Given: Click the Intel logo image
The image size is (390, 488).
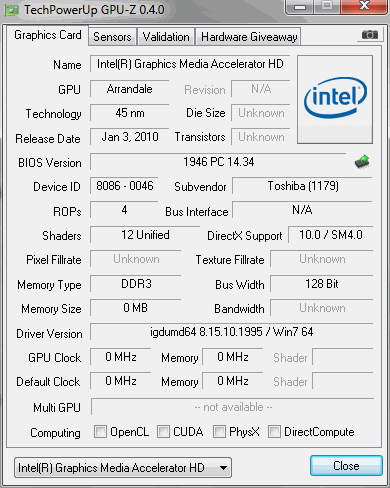Looking at the screenshot, I should [335, 100].
